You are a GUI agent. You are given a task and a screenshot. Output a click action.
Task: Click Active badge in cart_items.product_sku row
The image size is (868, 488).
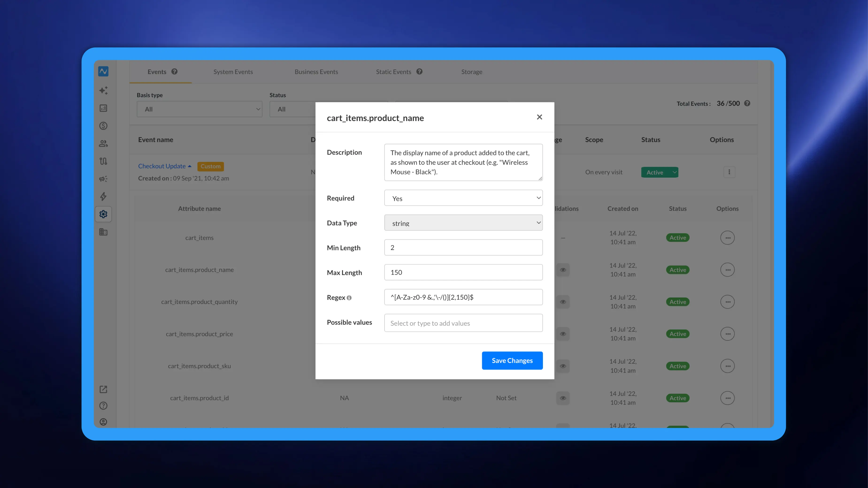pos(678,366)
